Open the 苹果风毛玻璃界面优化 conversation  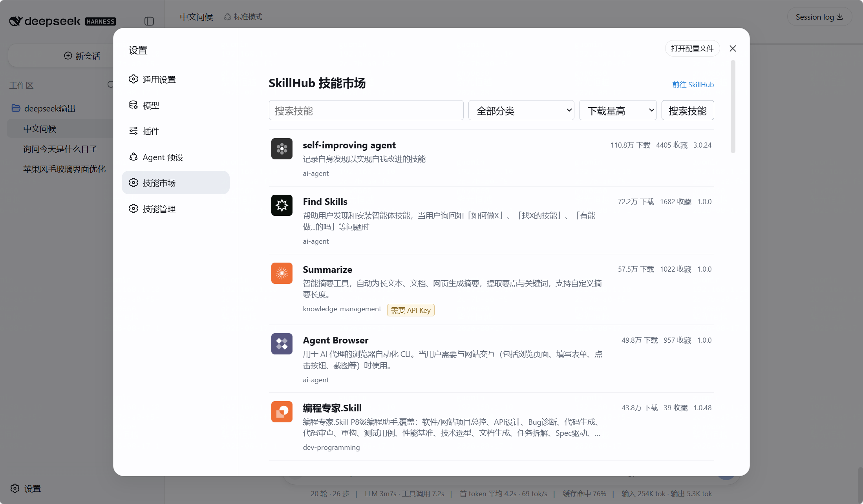point(64,169)
